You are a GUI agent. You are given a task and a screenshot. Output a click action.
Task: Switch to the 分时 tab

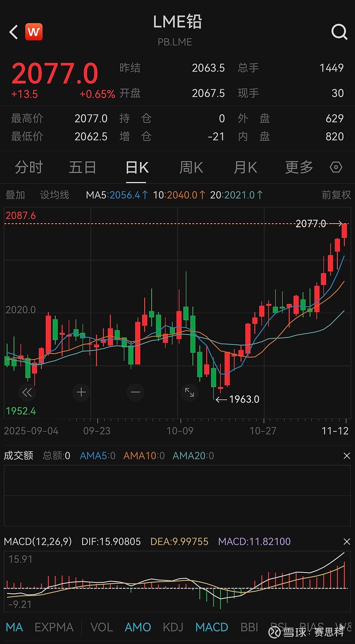coord(29,167)
